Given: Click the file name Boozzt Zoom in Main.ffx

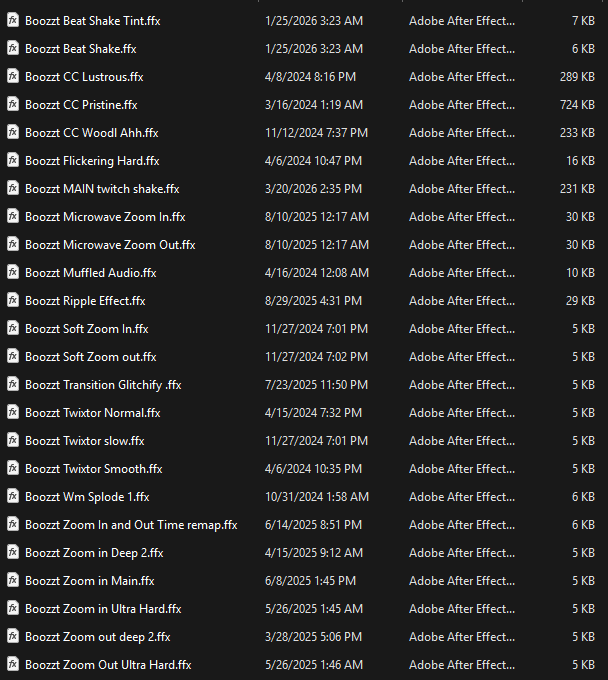Looking at the screenshot, I should (x=90, y=581).
